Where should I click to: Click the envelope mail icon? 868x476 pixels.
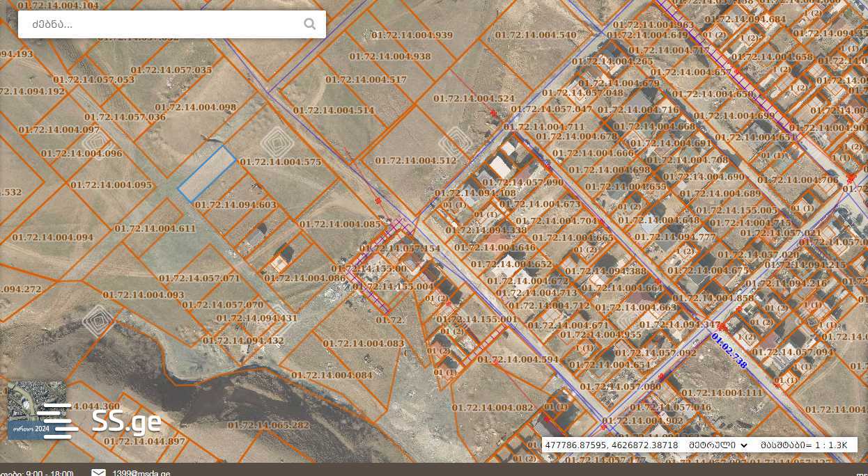coord(99,473)
